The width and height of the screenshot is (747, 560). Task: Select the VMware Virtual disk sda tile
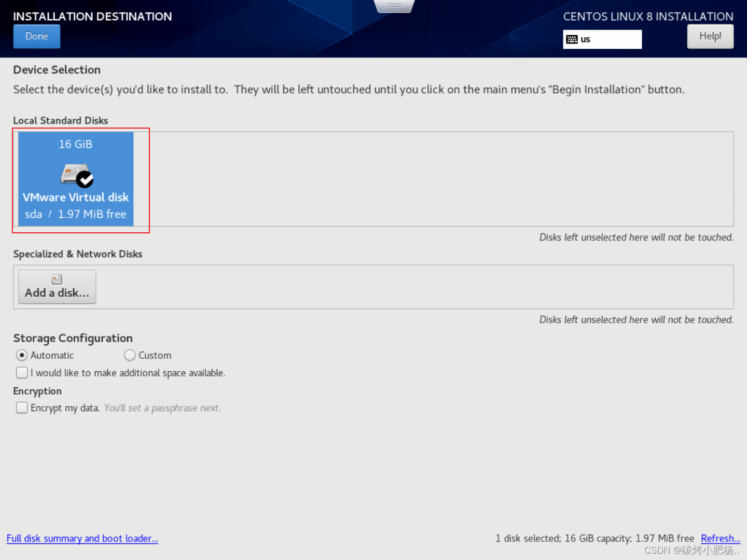[x=76, y=179]
